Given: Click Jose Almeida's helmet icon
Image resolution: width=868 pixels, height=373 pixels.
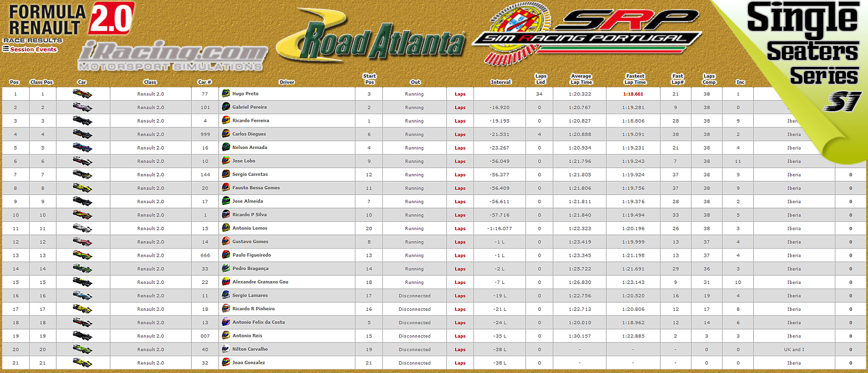Looking at the screenshot, I should point(226,201).
